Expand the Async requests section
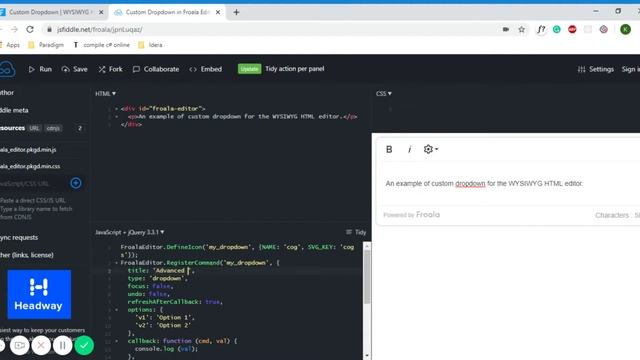This screenshot has height=360, width=640. [19, 238]
